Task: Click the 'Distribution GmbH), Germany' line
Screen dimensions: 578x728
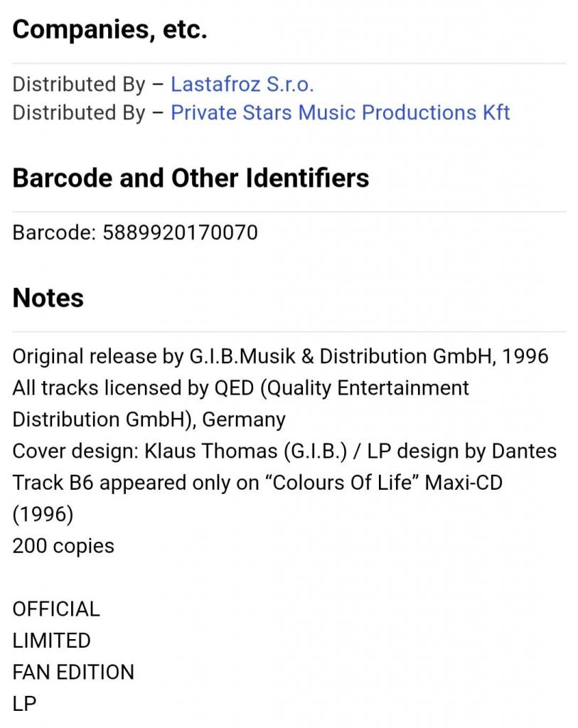Action: coord(149,419)
